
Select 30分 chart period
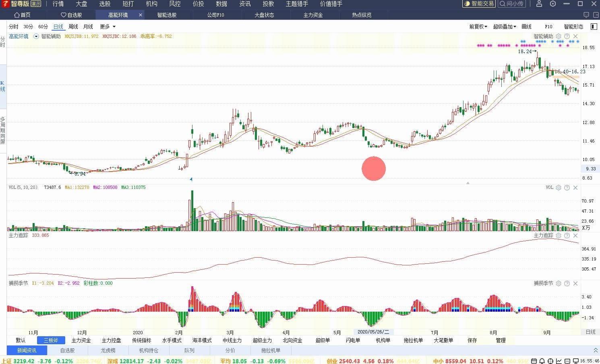tap(28, 27)
